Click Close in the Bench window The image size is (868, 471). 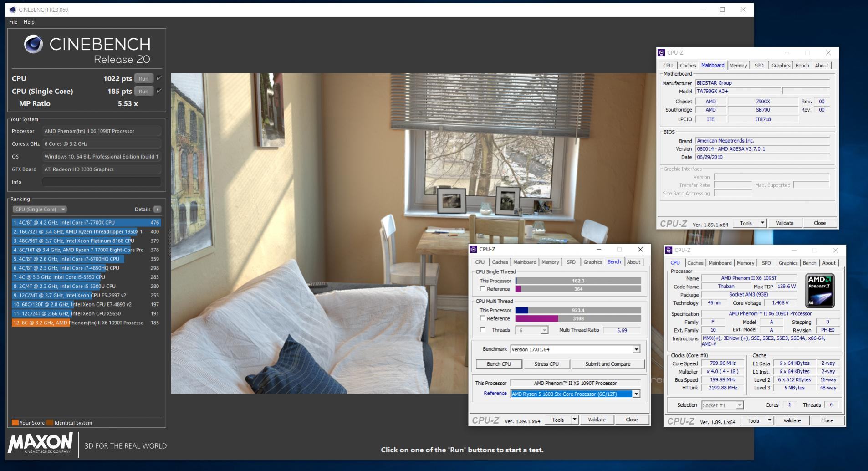(x=632, y=420)
